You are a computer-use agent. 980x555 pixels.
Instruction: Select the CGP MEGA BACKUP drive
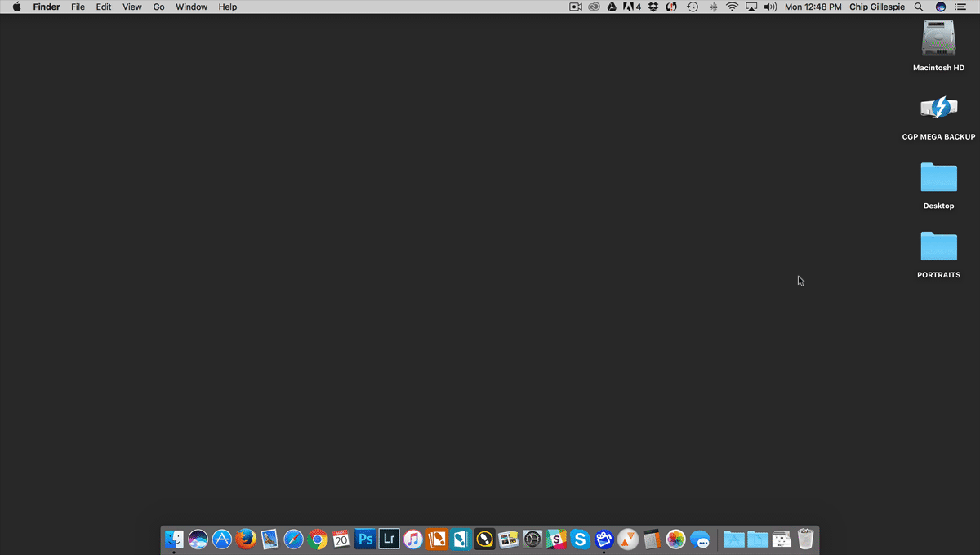tap(938, 108)
